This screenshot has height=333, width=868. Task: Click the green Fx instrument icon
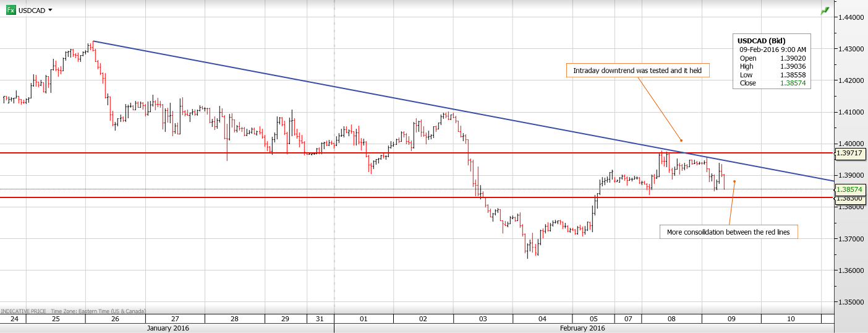11,10
